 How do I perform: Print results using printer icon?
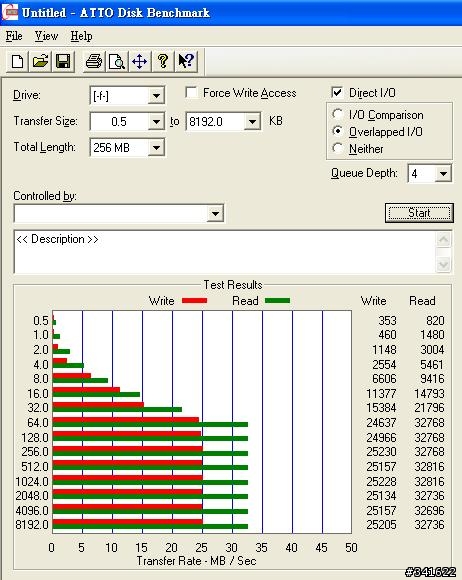94,61
